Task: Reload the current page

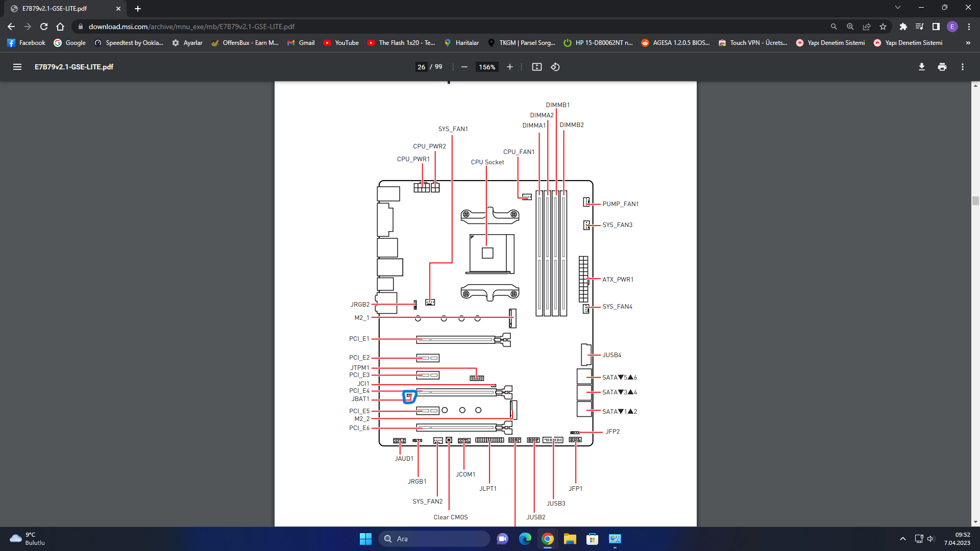Action: click(44, 27)
